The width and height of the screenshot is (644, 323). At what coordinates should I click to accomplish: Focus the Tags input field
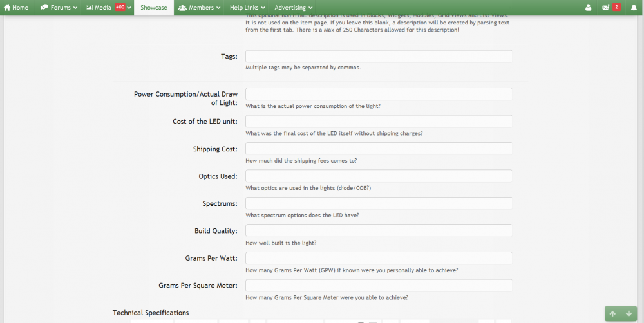coord(379,57)
